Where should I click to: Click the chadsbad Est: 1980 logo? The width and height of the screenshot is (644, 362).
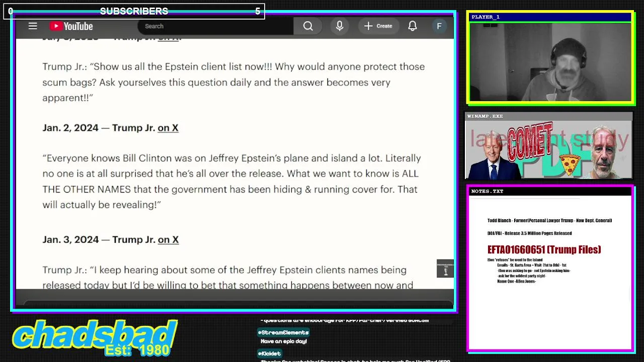click(95, 338)
